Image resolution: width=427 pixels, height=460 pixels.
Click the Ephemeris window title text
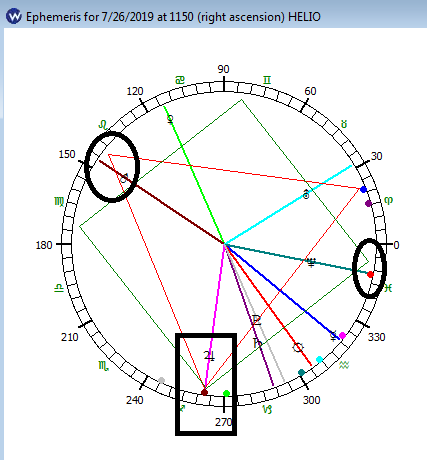click(x=173, y=16)
